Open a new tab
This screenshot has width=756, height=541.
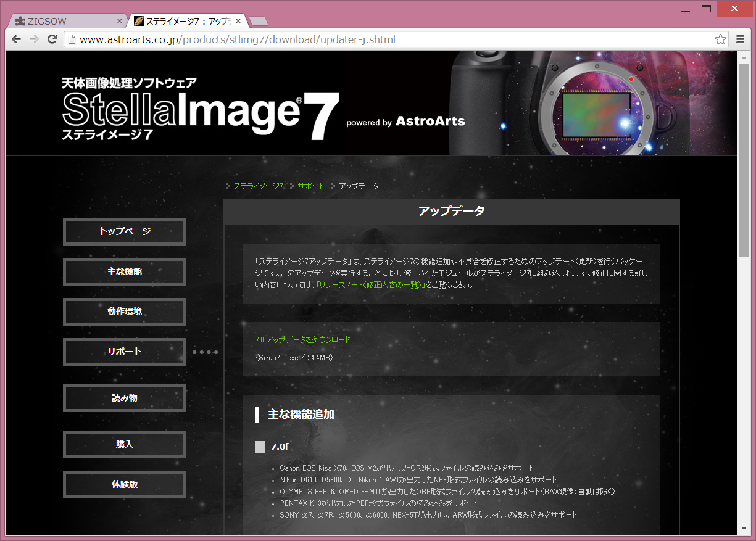click(259, 21)
